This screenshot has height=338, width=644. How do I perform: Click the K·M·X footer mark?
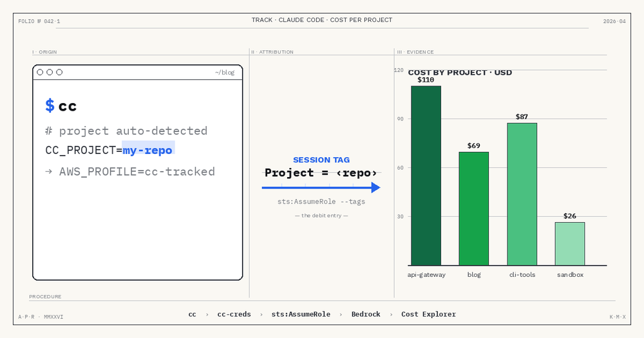[x=618, y=317]
